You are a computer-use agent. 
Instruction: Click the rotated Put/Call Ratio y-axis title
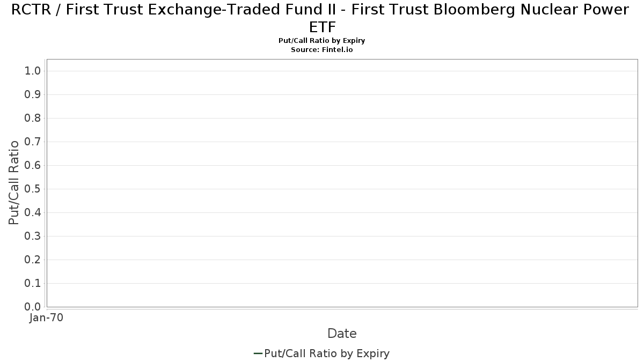pos(14,182)
